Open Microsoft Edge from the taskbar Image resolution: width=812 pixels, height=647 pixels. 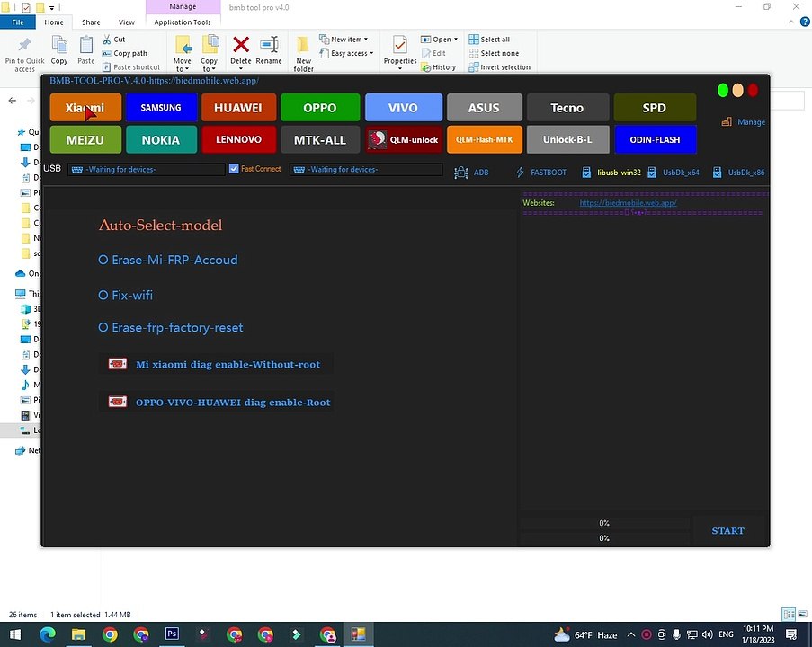pos(48,634)
